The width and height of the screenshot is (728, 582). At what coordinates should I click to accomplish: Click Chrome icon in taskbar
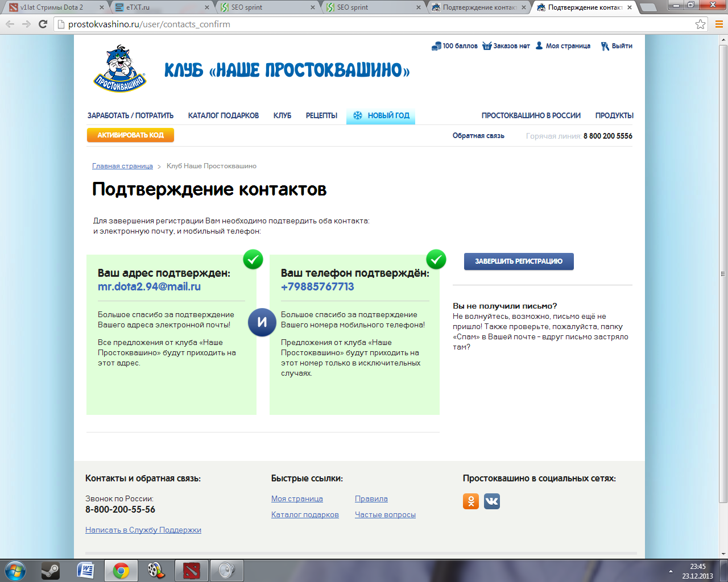click(121, 571)
